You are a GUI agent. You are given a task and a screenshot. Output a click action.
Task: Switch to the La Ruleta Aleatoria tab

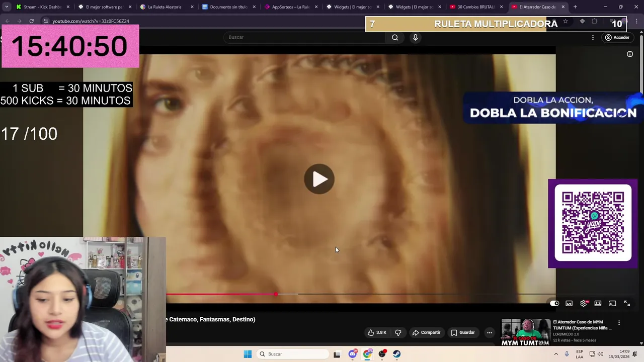click(x=165, y=7)
